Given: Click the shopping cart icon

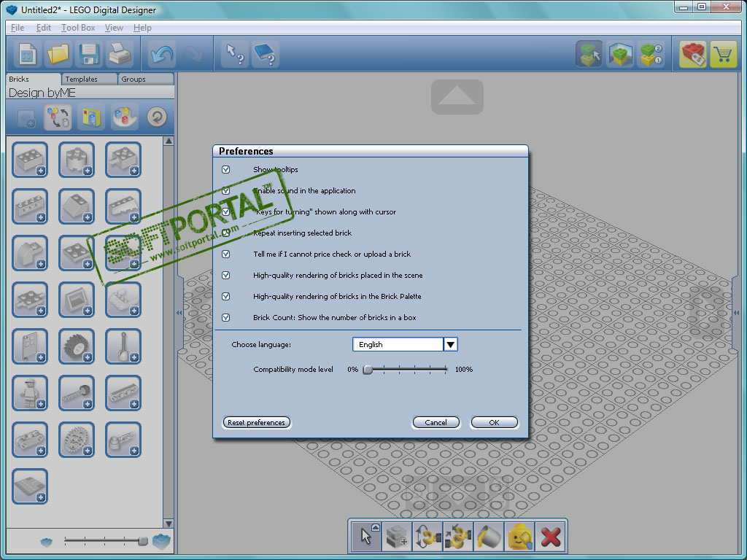Looking at the screenshot, I should tap(723, 54).
